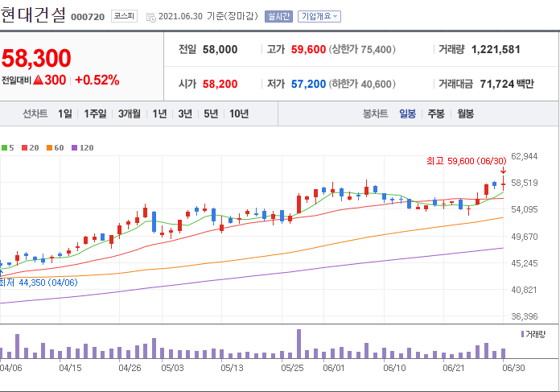Click the purple 120-day moving average swatch
The width and height of the screenshot is (560, 392).
click(x=74, y=147)
